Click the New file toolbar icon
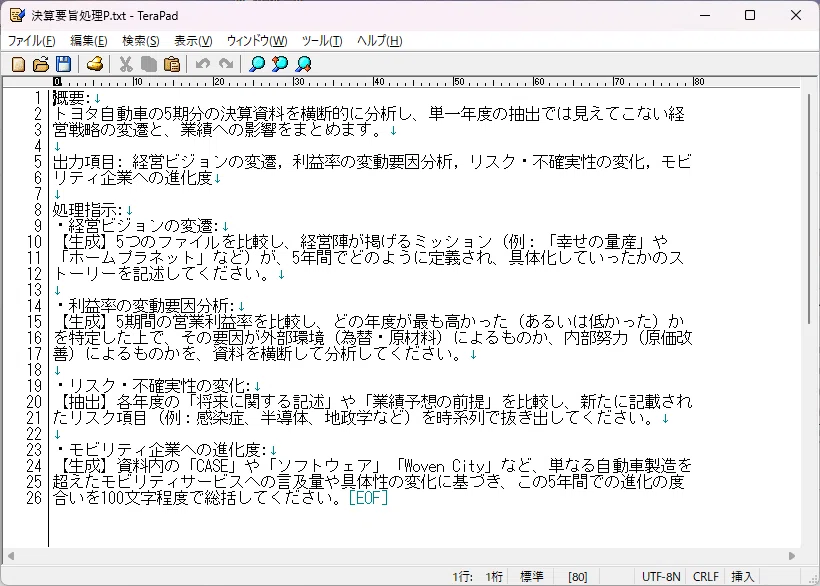 tap(18, 64)
